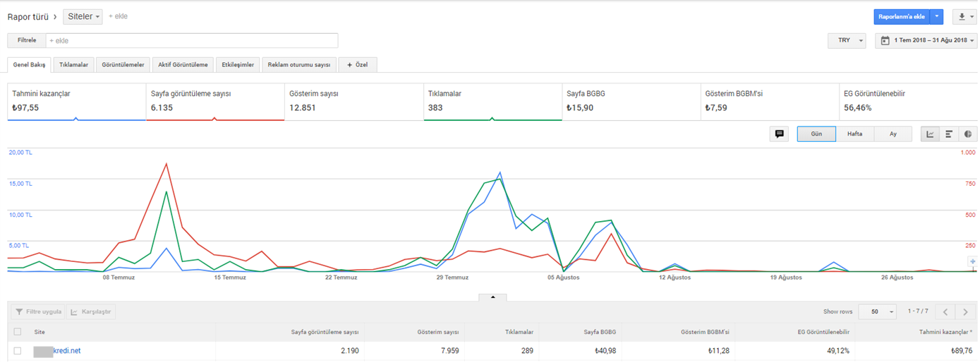Viewport: 980px width, 363px height.
Task: Switch to the Tıklamalar tab
Action: tap(74, 65)
